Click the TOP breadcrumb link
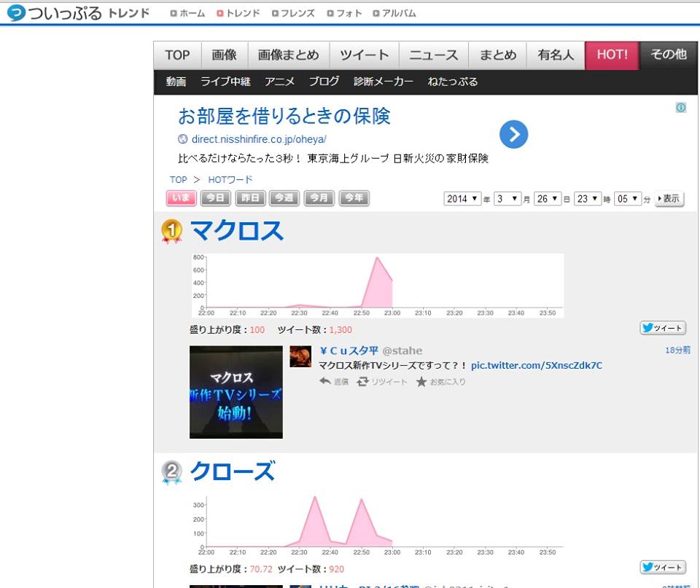This screenshot has height=588, width=700. tap(178, 180)
